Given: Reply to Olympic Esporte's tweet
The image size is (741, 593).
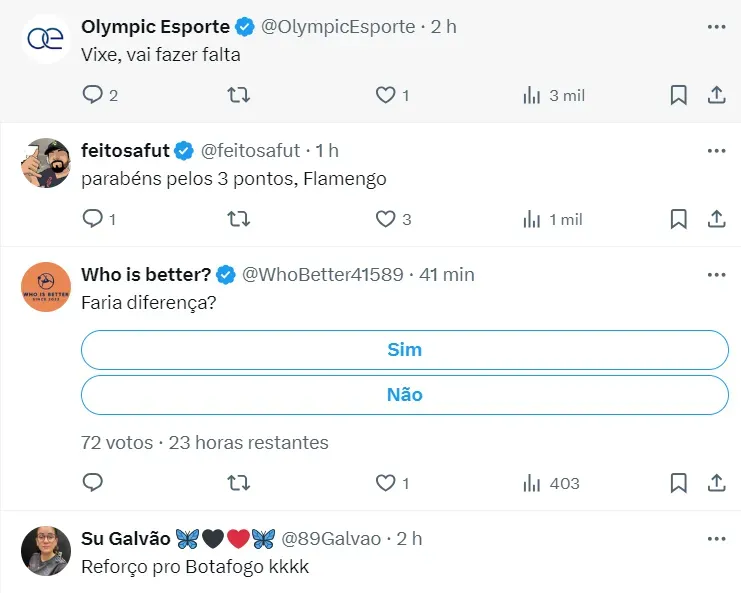Looking at the screenshot, I should click(93, 95).
